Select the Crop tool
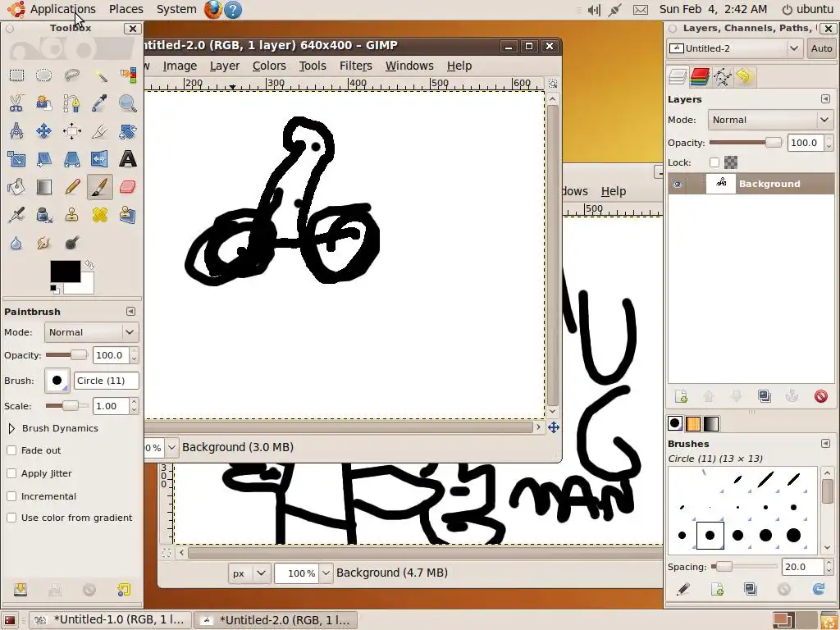 pos(99,130)
